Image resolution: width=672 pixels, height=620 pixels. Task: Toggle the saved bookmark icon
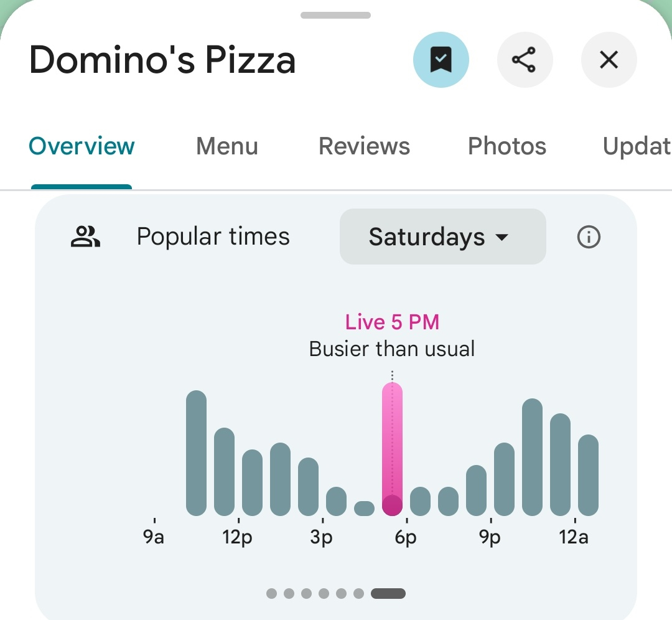click(441, 60)
